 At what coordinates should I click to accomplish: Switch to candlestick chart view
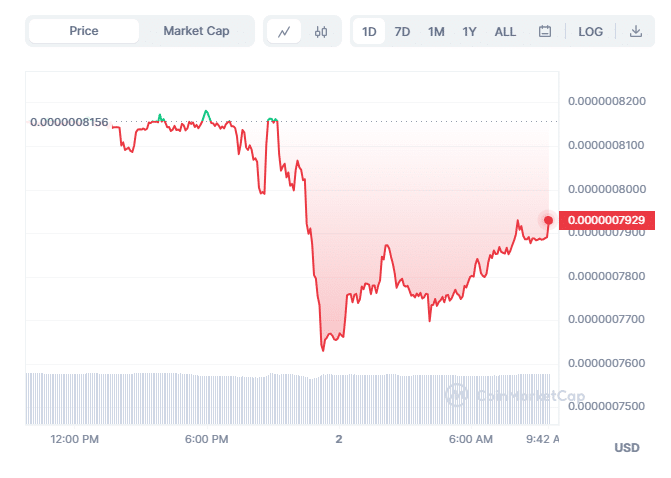320,31
